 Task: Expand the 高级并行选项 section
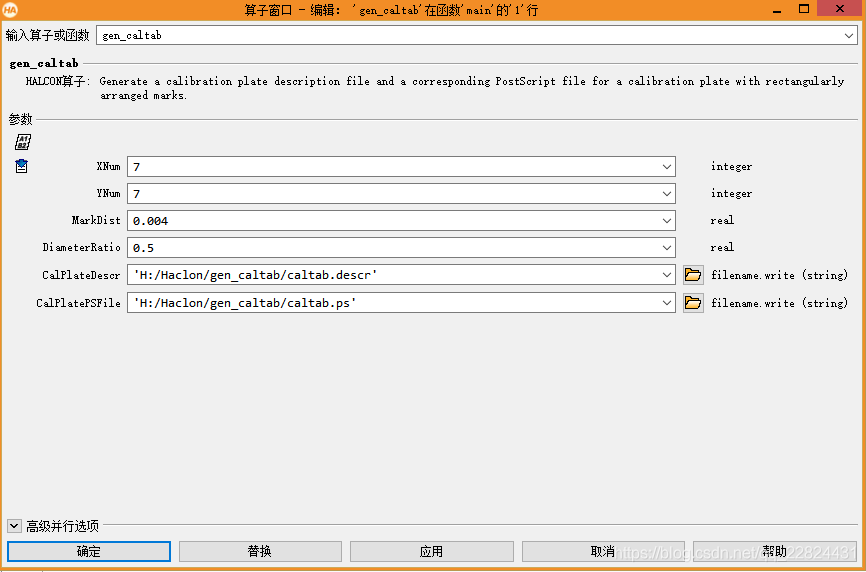[x=14, y=526]
